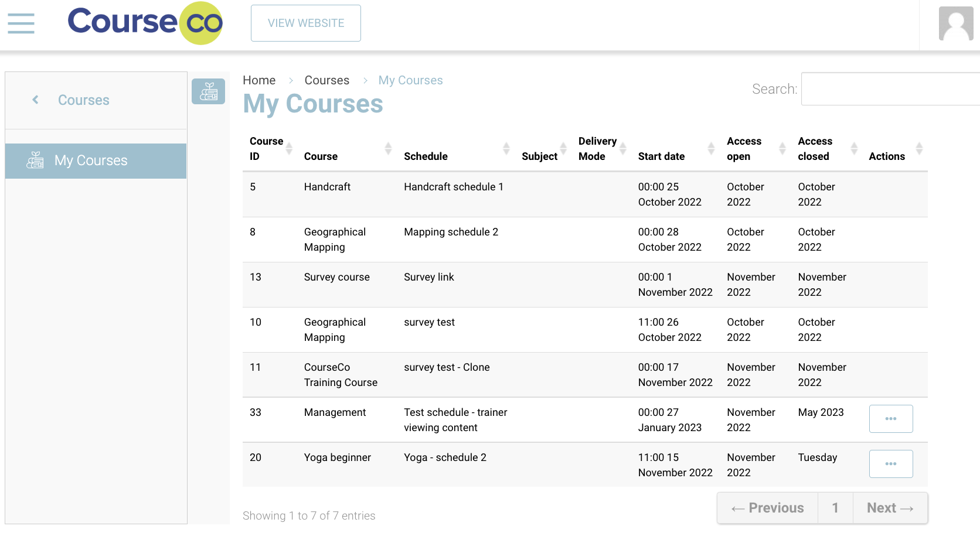Click the CourseCo logo
The height and width of the screenshot is (543, 980).
click(145, 23)
